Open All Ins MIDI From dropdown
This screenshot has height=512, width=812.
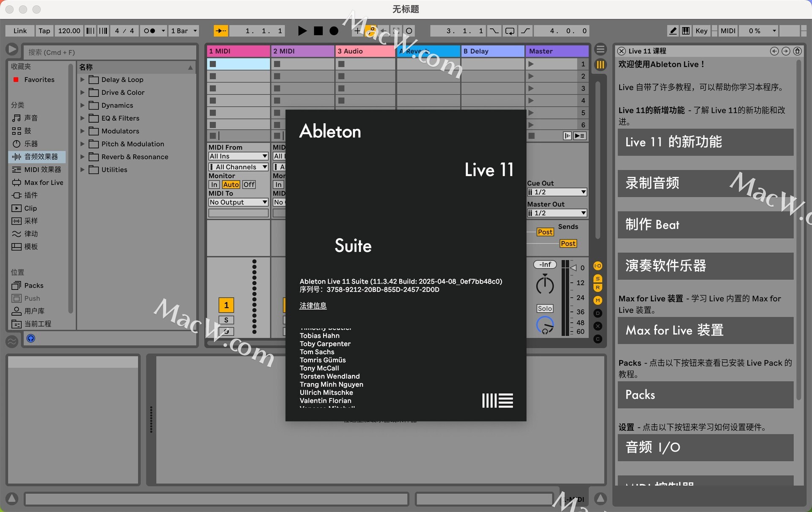[239, 156]
